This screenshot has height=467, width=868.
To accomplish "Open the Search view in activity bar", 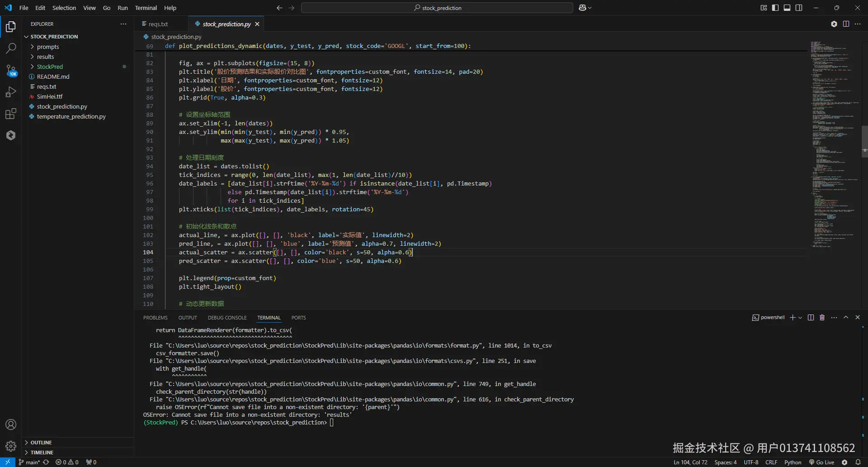I will (x=11, y=48).
